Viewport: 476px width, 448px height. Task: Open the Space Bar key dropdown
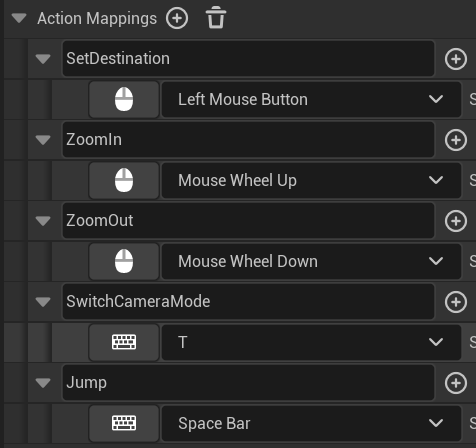pos(311,423)
